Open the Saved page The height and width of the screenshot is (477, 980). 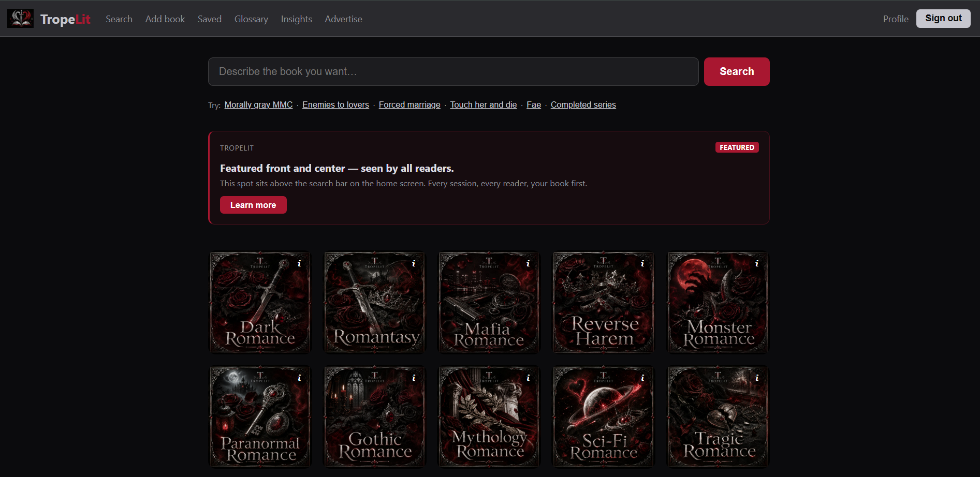pyautogui.click(x=210, y=19)
